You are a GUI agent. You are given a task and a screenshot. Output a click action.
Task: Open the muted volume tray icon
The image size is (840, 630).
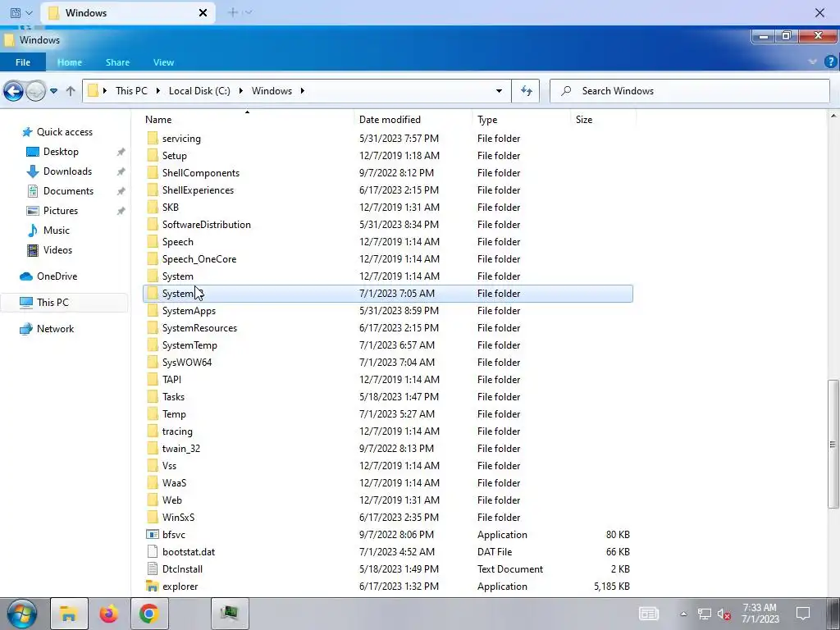[x=724, y=614]
